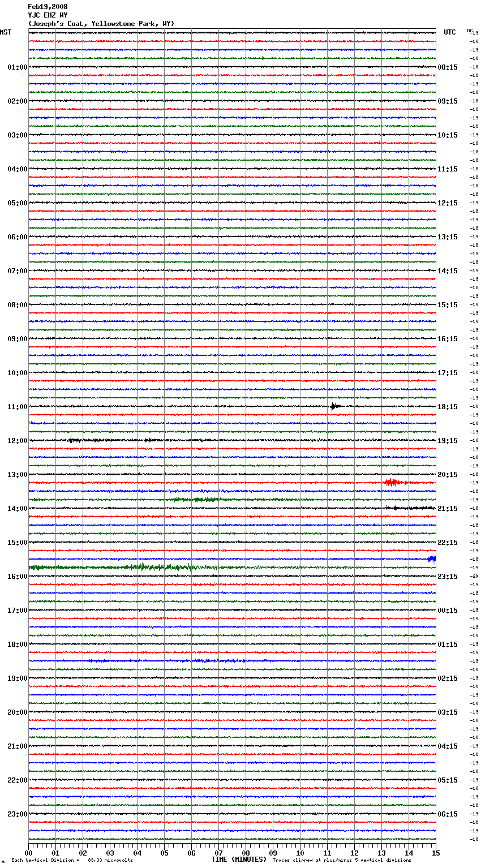The width and height of the screenshot is (481, 868).
Task: Click the blue burst ending the 15:30 trace
Action: click(432, 559)
